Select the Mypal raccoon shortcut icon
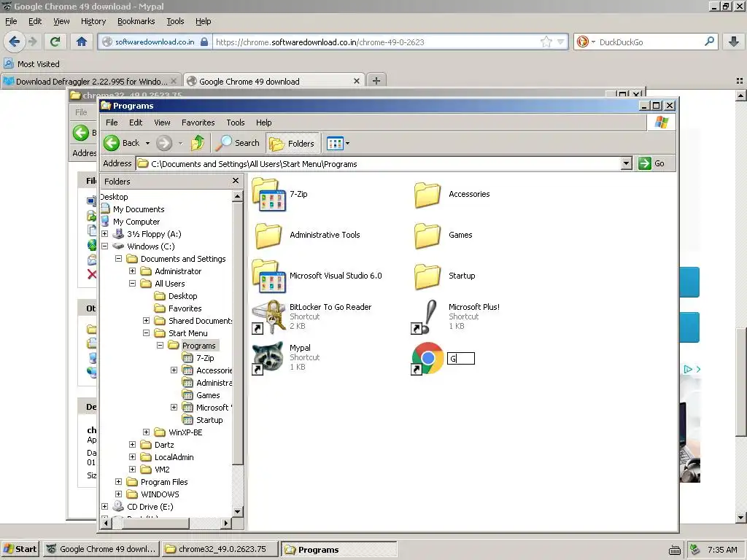 268,357
